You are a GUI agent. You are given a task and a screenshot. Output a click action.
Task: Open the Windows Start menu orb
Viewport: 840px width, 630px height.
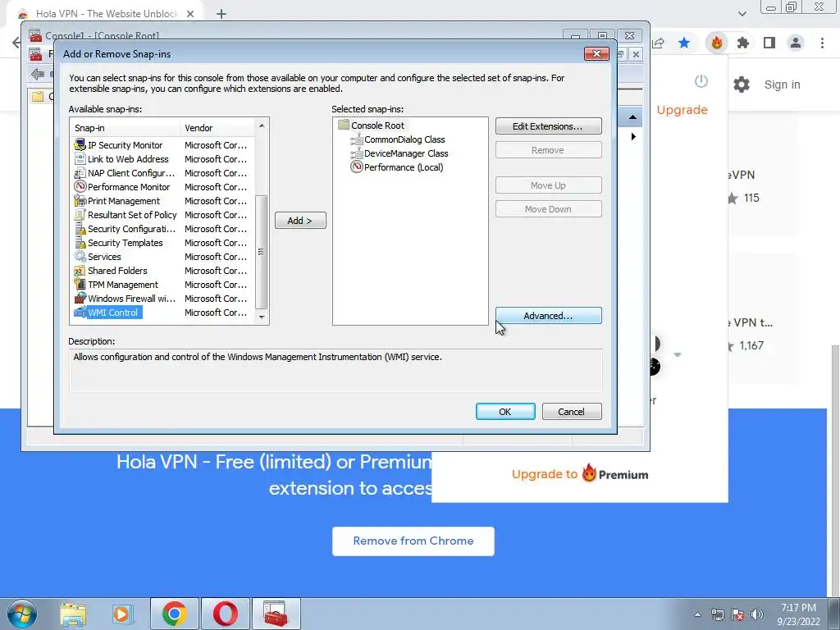click(x=22, y=614)
